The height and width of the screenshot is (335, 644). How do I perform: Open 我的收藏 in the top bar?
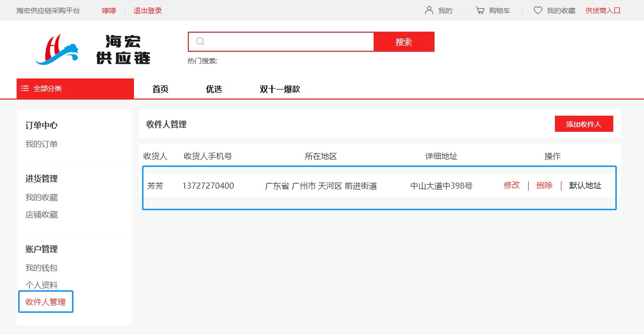tap(561, 11)
